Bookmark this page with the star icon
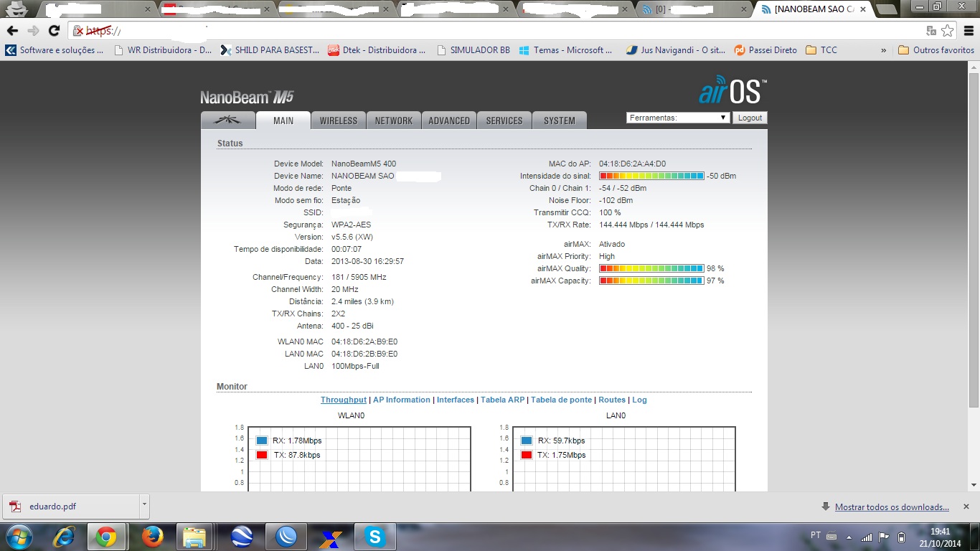Image resolution: width=980 pixels, height=551 pixels. click(x=948, y=31)
